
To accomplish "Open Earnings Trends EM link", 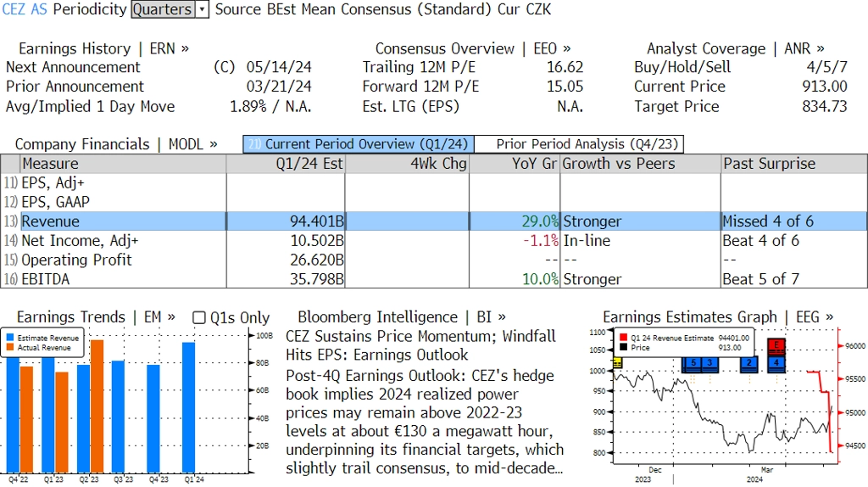I will (96, 317).
